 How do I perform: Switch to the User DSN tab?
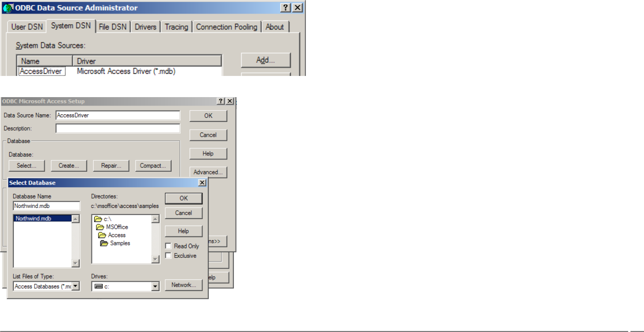coord(27,27)
